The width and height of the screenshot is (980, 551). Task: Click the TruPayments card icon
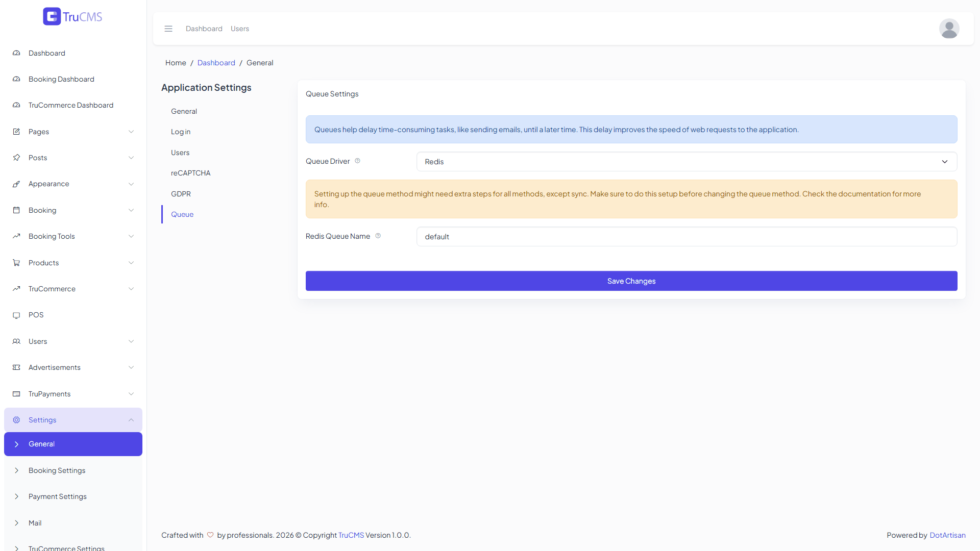[x=16, y=394]
